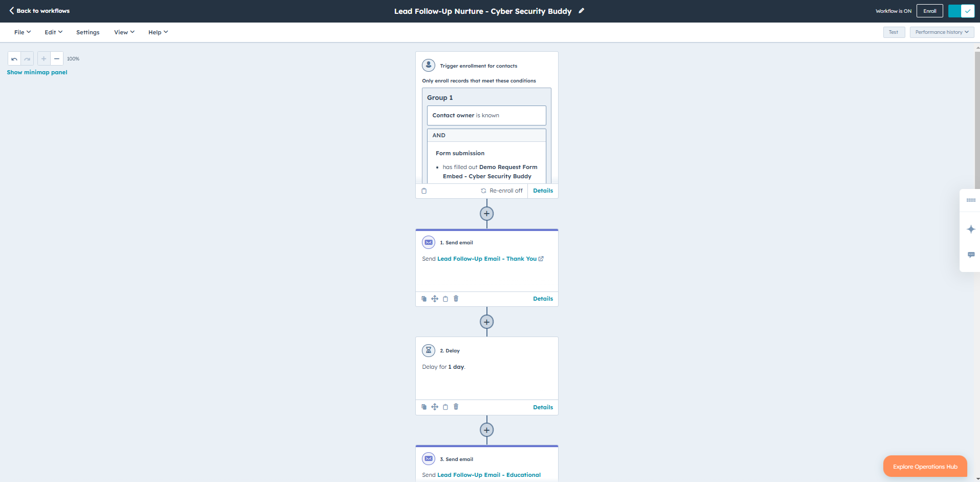Image resolution: width=980 pixels, height=482 pixels.
Task: Open Lead Follow-Up Email - Thank You link
Action: [x=487, y=259]
